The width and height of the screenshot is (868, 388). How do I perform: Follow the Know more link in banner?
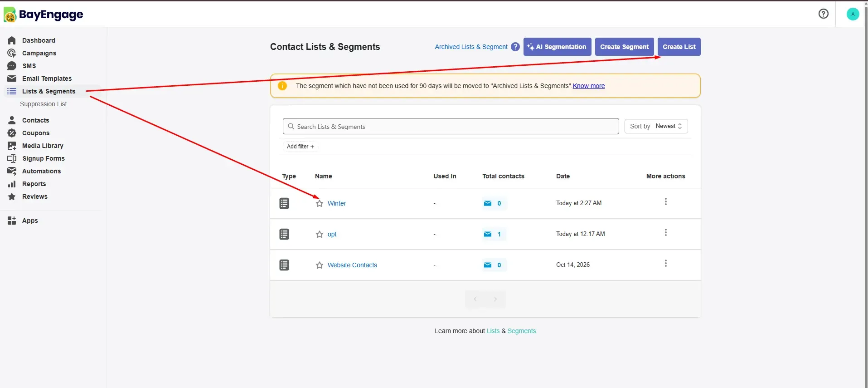[588, 86]
